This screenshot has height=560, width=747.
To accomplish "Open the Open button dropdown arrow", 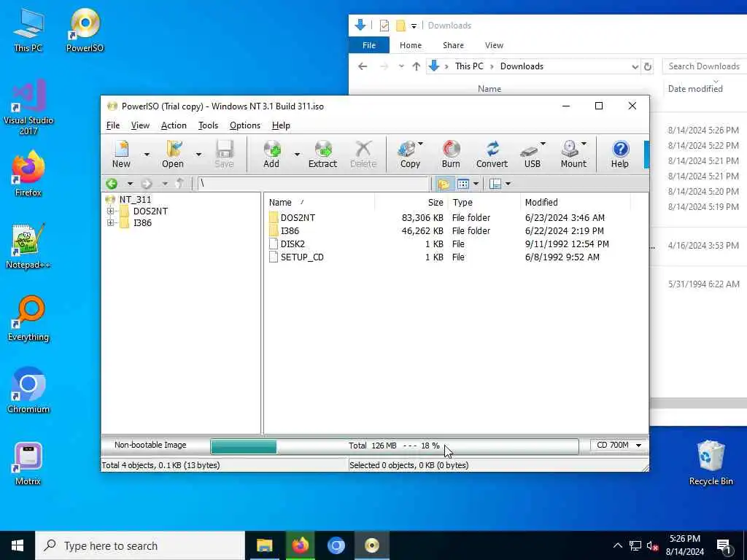I will pyautogui.click(x=198, y=154).
